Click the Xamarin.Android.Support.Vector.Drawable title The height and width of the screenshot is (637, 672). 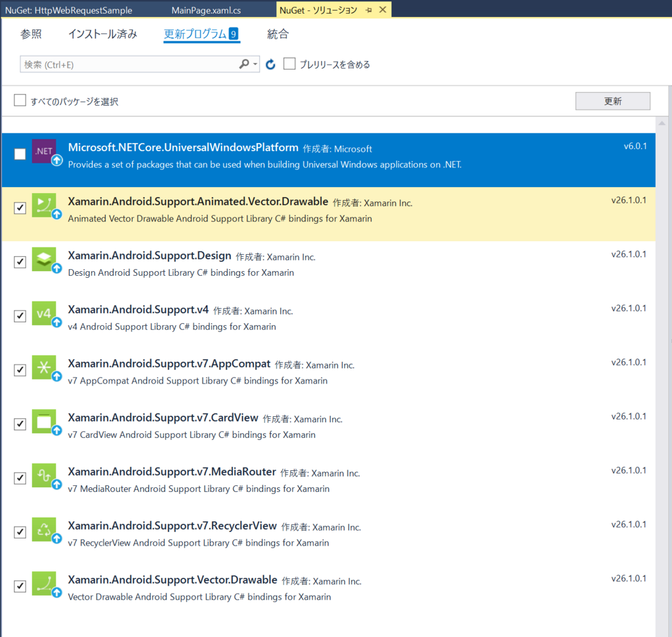[173, 580]
